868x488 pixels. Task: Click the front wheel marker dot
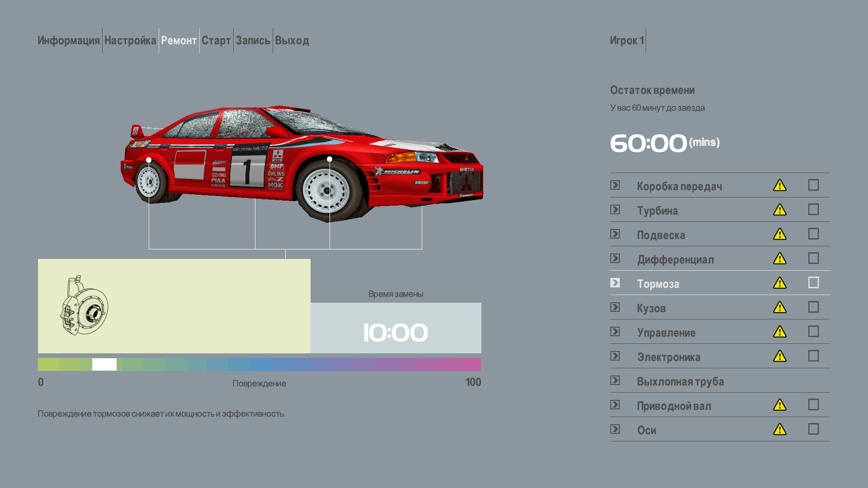click(x=330, y=159)
